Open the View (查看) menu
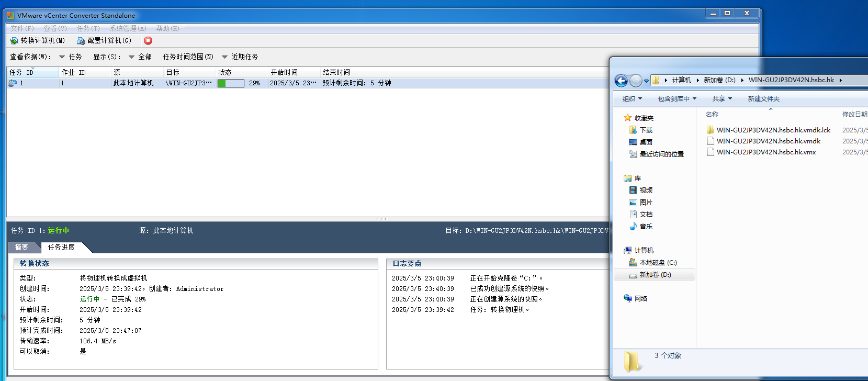The image size is (868, 381). (55, 28)
